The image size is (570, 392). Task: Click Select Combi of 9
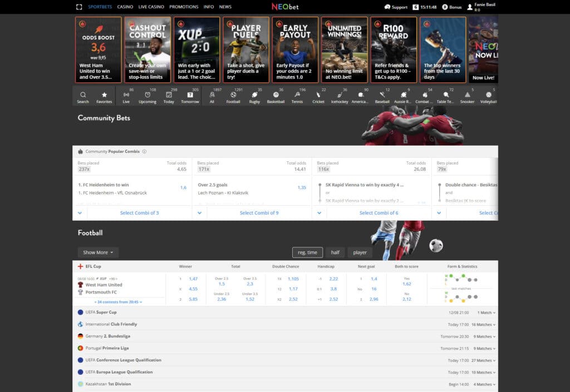tap(259, 213)
